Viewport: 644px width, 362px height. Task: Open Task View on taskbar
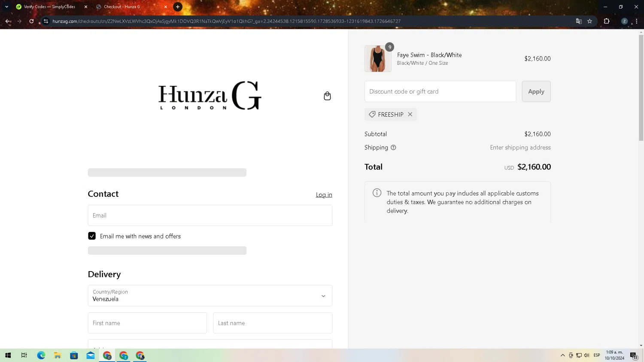coord(24,355)
